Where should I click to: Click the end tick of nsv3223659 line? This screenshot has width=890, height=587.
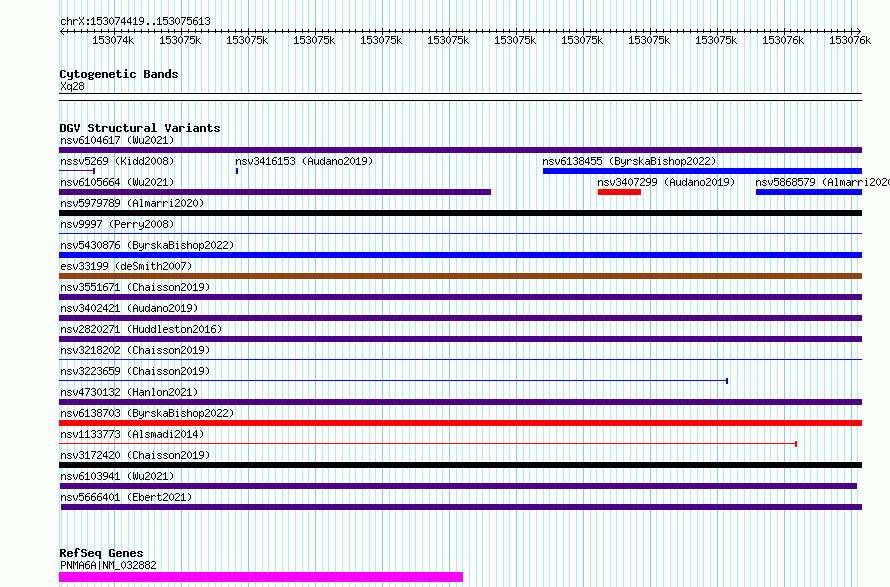pyautogui.click(x=727, y=381)
